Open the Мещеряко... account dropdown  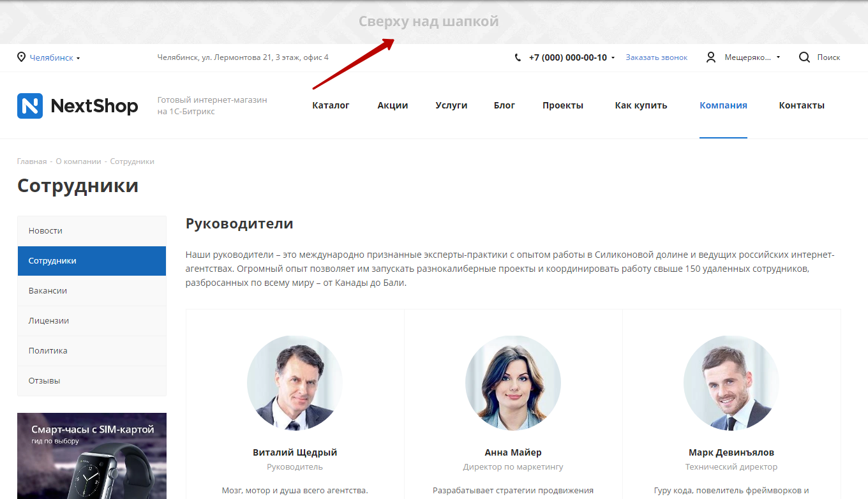(x=752, y=57)
